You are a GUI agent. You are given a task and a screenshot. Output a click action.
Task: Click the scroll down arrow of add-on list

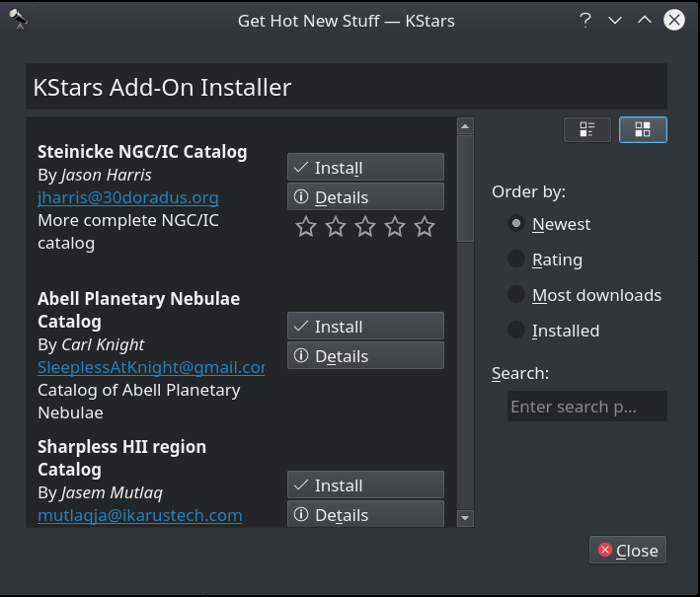465,518
